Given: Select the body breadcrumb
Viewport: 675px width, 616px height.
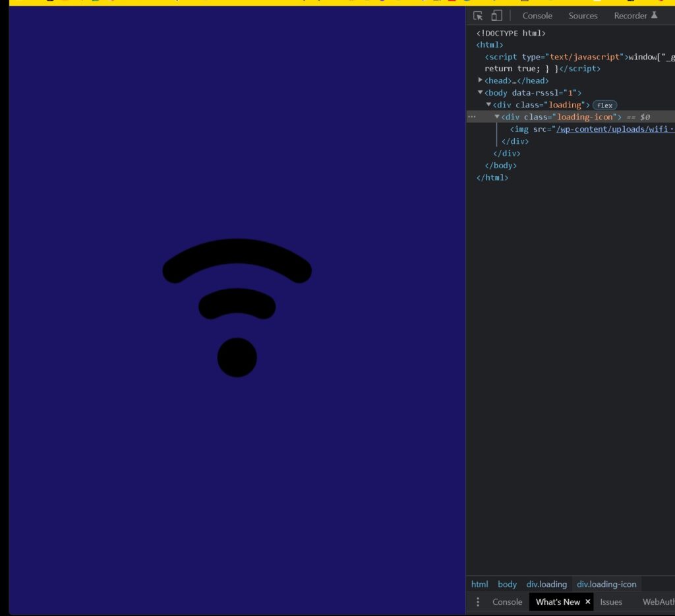Looking at the screenshot, I should point(507,584).
